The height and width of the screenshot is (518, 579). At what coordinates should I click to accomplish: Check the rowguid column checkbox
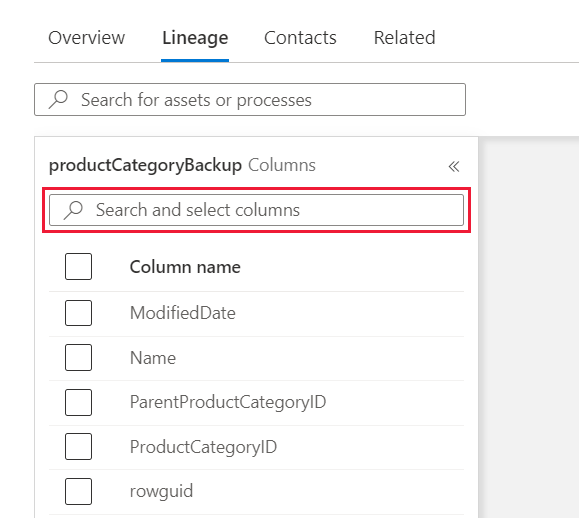point(78,491)
